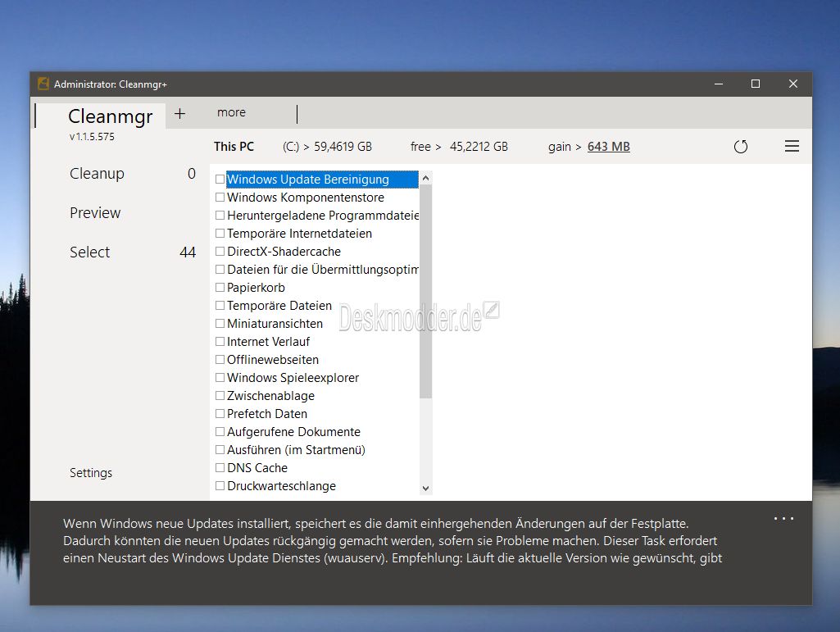Viewport: 840px width, 632px height.
Task: Open Settings in the sidebar
Action: click(x=91, y=473)
